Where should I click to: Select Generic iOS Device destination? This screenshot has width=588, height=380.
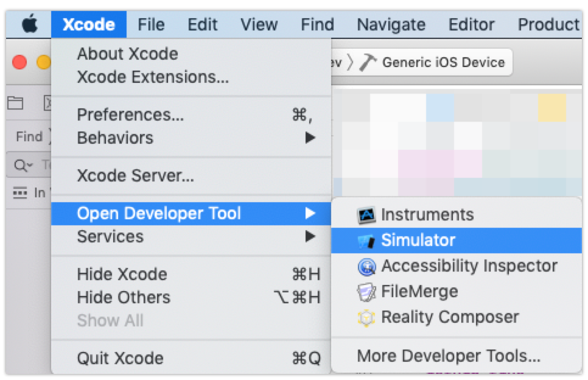[444, 62]
